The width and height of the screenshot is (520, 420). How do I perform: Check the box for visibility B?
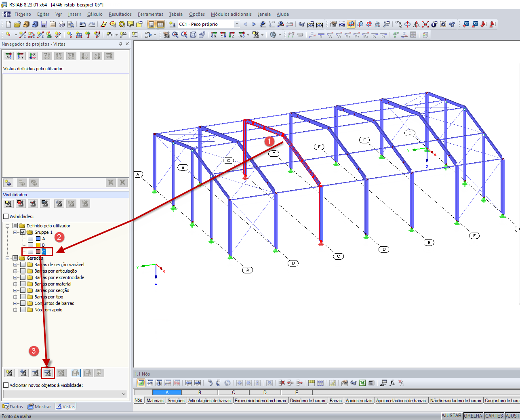(31, 245)
